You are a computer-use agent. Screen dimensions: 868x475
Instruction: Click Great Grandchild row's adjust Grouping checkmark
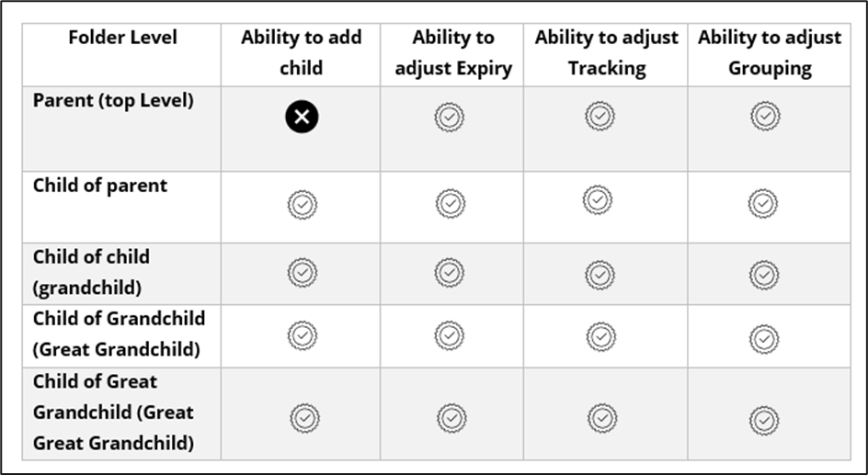tap(764, 339)
